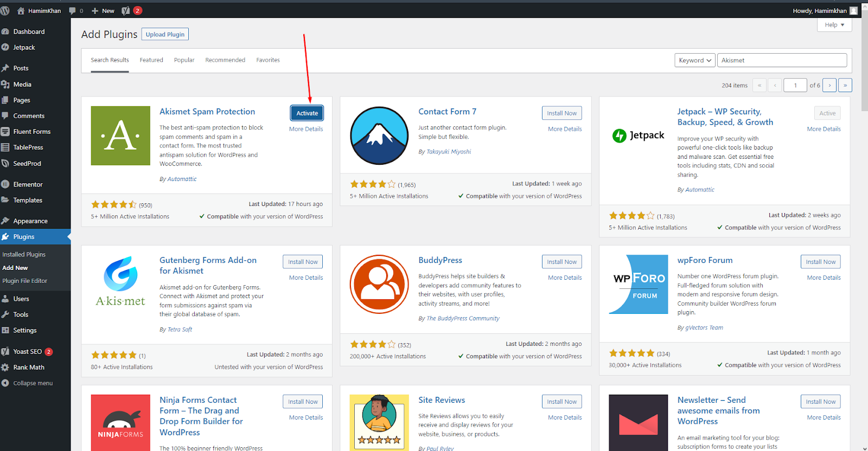The image size is (868, 451).
Task: Install the BuddyPress plugin
Action: point(562,262)
